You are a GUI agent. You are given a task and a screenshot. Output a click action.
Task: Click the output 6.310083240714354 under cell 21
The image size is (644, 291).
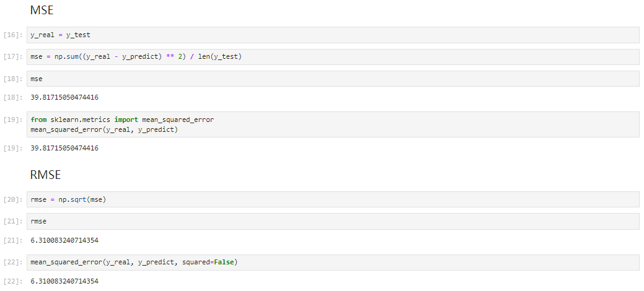(64, 240)
